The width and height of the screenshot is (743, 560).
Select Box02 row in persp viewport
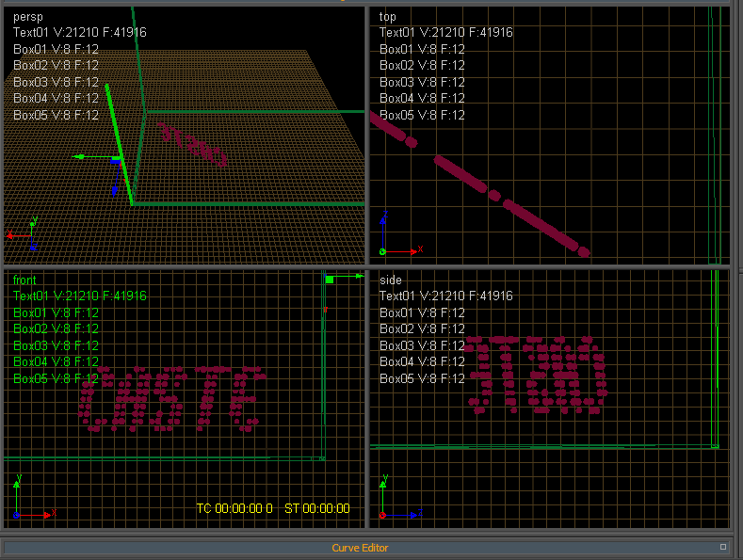56,65
